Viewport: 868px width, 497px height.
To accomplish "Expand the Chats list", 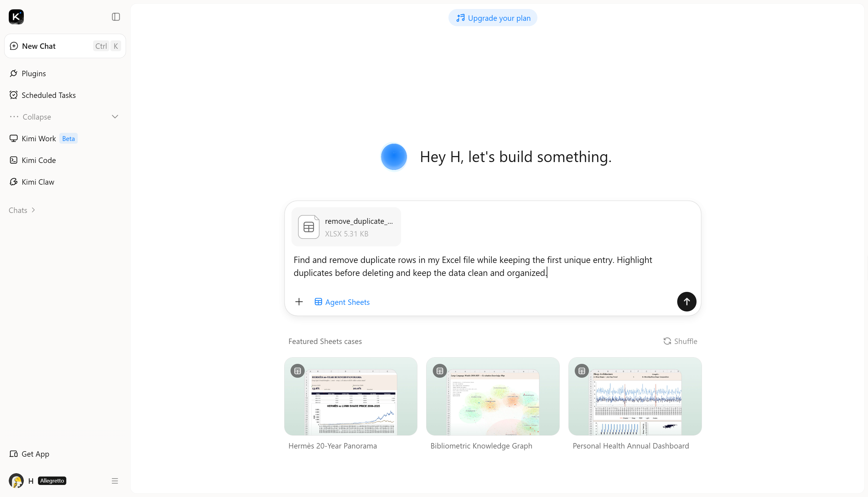I will point(22,210).
